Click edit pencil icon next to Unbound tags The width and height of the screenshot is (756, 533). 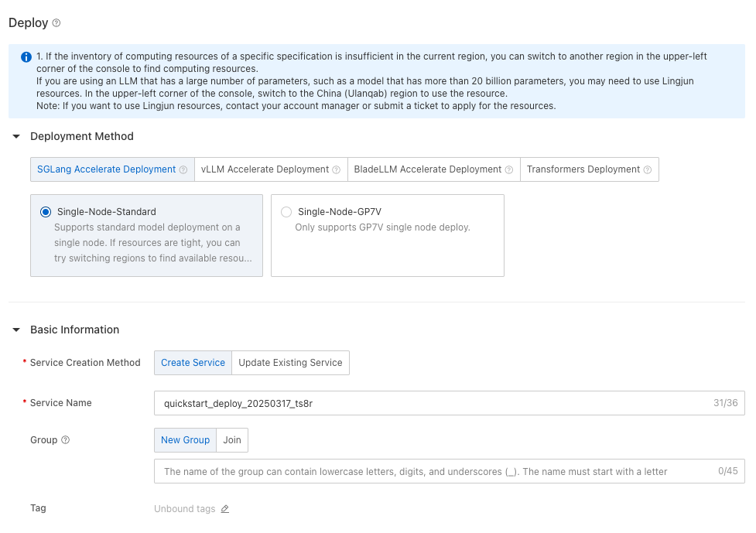tap(225, 509)
